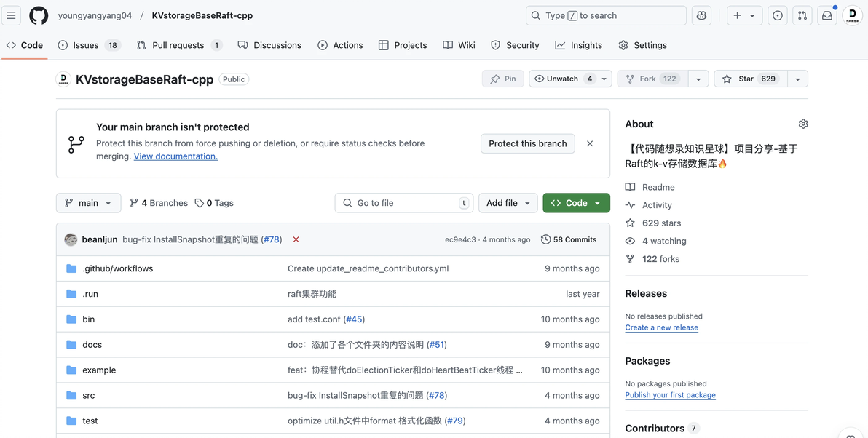The height and width of the screenshot is (438, 868).
Task: Open the Copilot chat icon
Action: pyautogui.click(x=701, y=15)
